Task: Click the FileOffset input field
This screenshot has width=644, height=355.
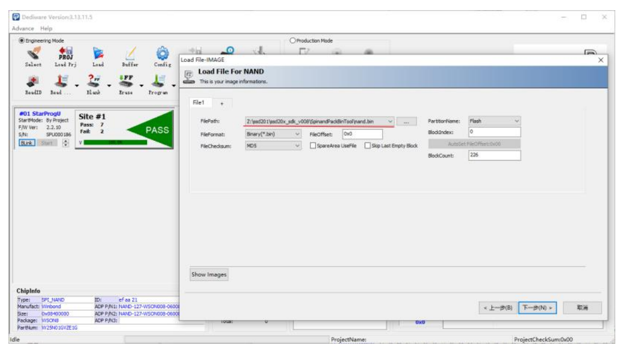Action: pyautogui.click(x=362, y=134)
